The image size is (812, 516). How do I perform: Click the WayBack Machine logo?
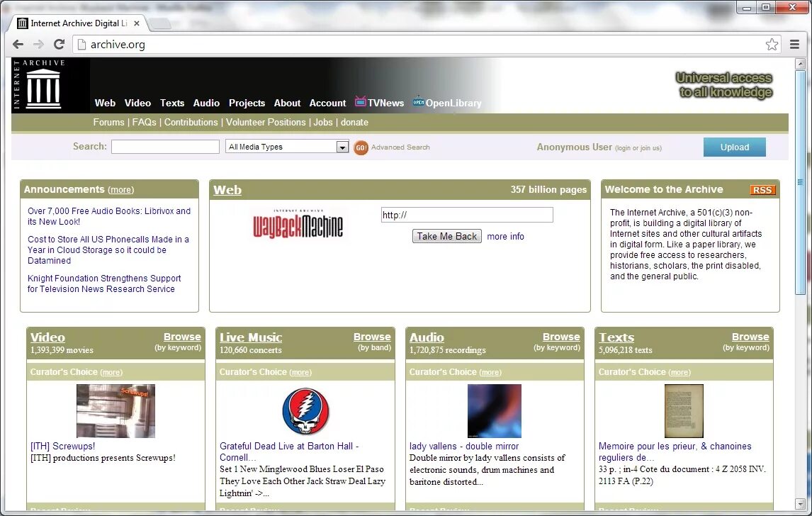298,224
